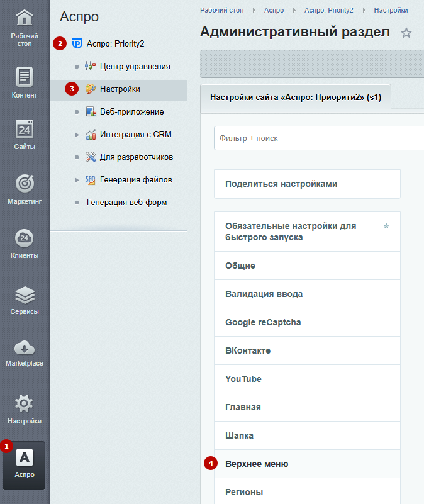Open the Клиенты cloud icon
The image size is (424, 504).
25,238
